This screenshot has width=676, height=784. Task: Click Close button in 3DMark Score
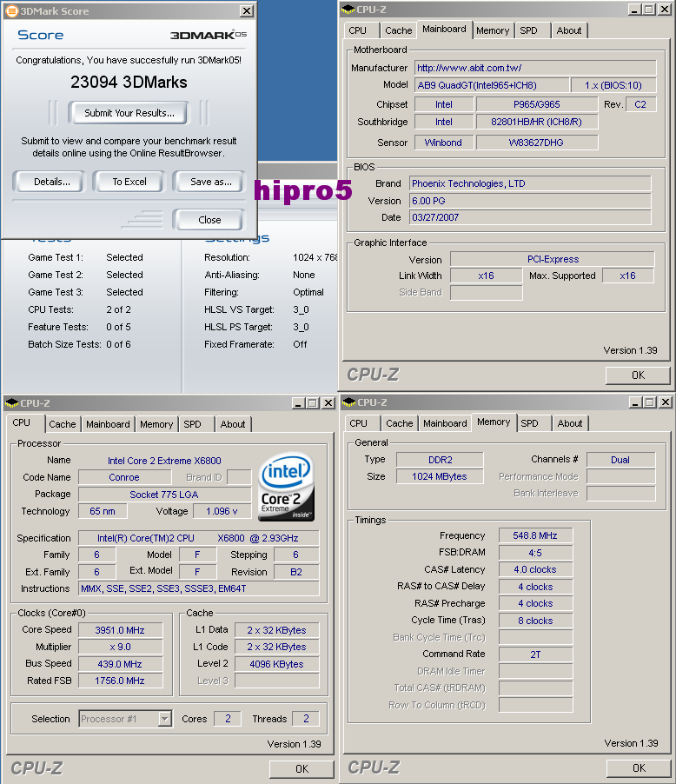click(209, 220)
